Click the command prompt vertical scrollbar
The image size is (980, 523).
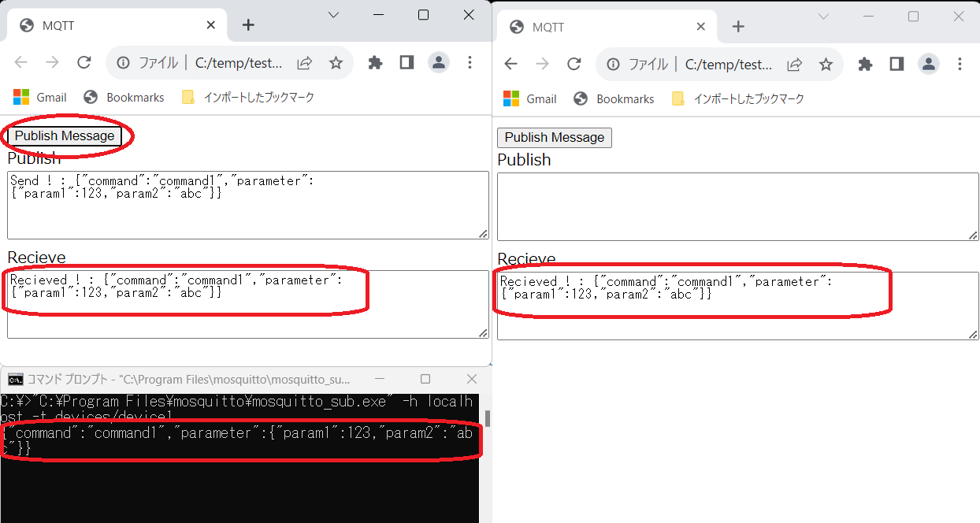pyautogui.click(x=487, y=418)
